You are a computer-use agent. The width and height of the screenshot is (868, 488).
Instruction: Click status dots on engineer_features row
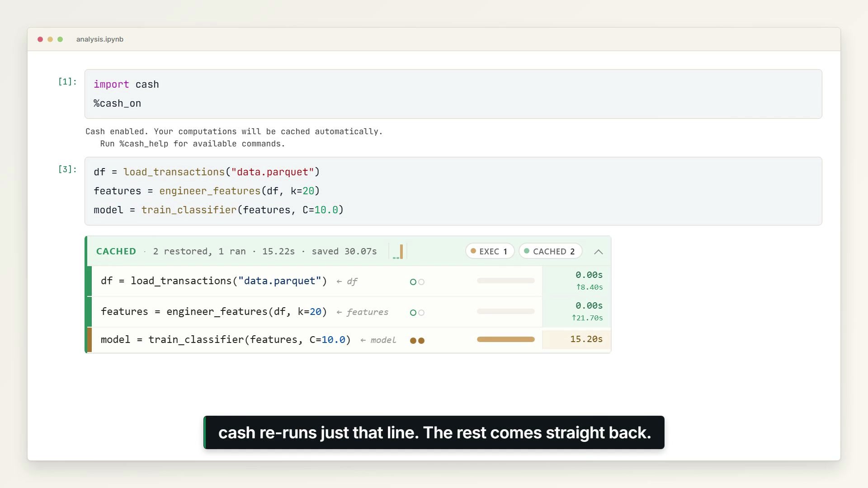pos(417,313)
